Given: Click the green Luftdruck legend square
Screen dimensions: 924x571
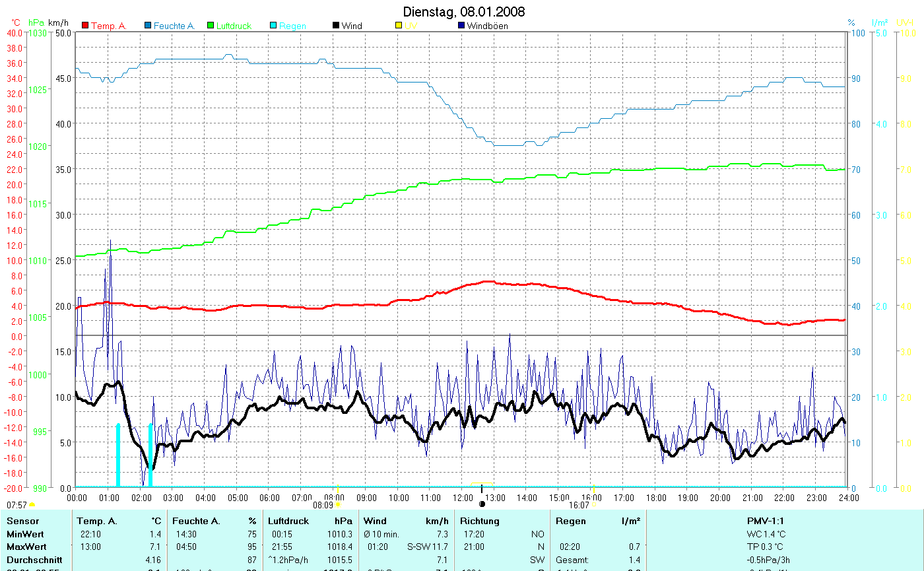Looking at the screenshot, I should pyautogui.click(x=211, y=26).
